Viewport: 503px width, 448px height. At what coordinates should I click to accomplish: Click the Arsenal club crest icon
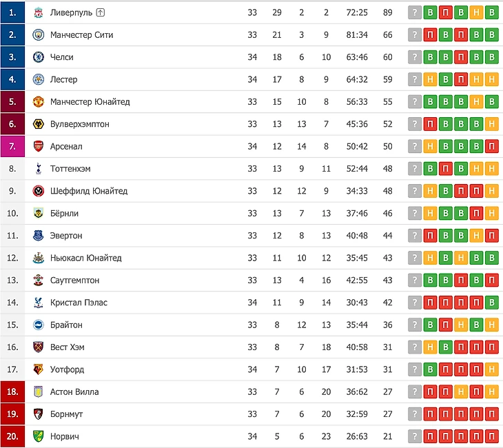point(38,146)
